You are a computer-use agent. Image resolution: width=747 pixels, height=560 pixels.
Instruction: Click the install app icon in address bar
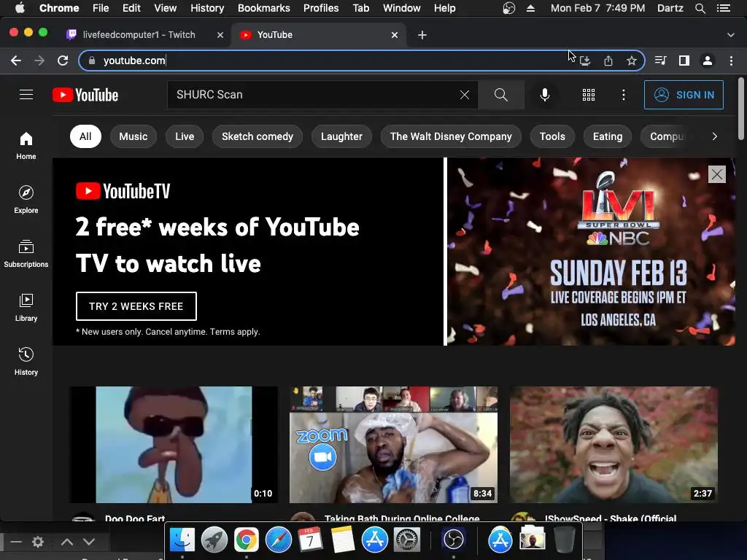coord(585,61)
